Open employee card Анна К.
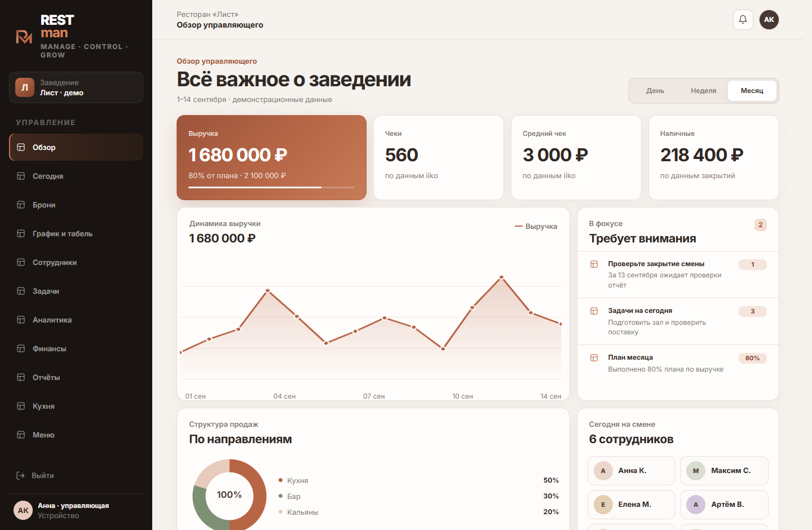Viewport: 812px width, 530px height. (x=632, y=471)
